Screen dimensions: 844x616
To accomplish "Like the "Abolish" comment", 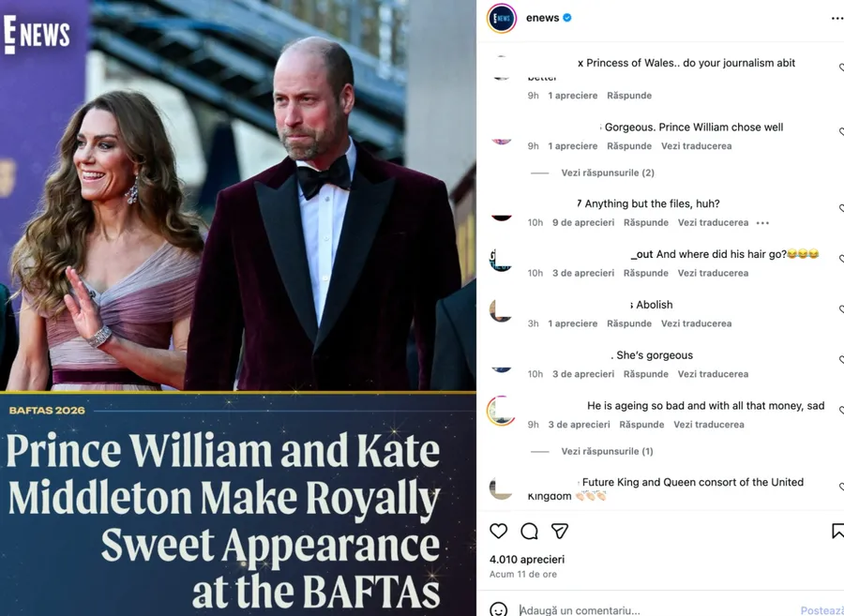I will [x=840, y=309].
